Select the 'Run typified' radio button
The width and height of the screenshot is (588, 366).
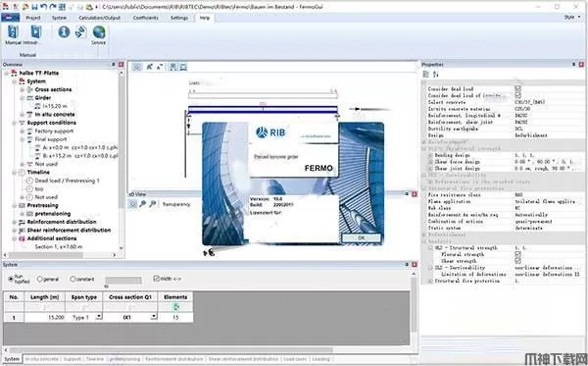(x=11, y=279)
